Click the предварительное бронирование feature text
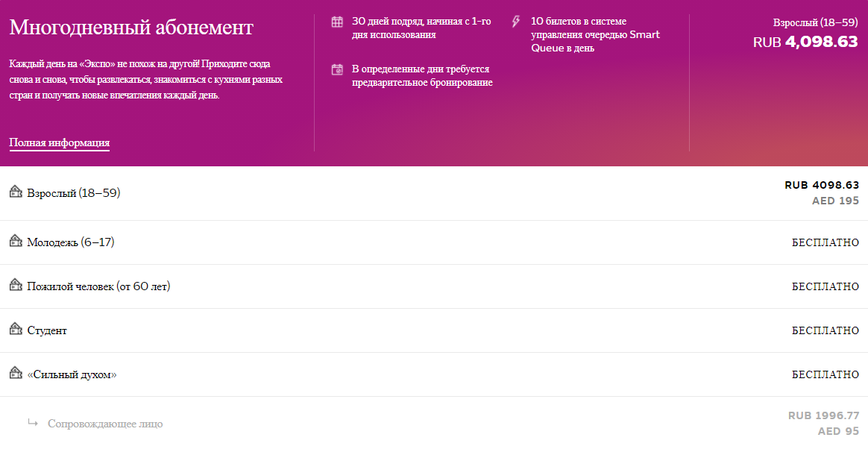This screenshot has height=452, width=868. pos(422,76)
